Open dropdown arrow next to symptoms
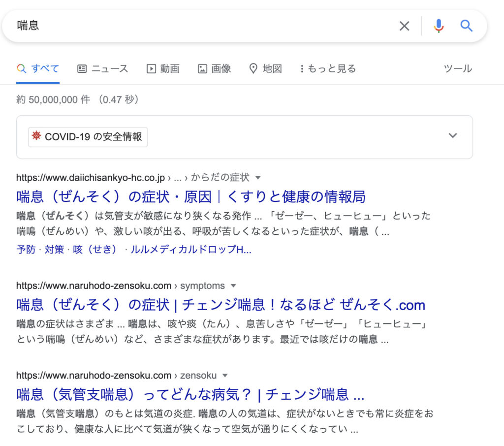The image size is (504, 446). click(x=233, y=286)
